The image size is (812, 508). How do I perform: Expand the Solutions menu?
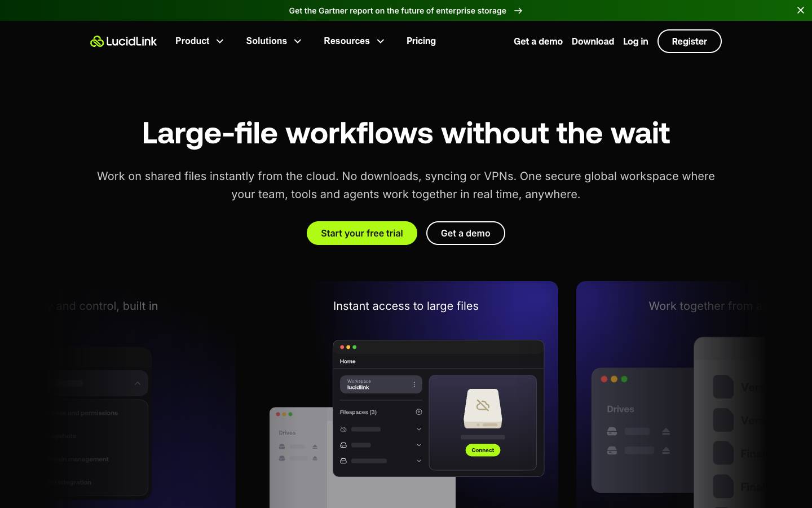[274, 41]
